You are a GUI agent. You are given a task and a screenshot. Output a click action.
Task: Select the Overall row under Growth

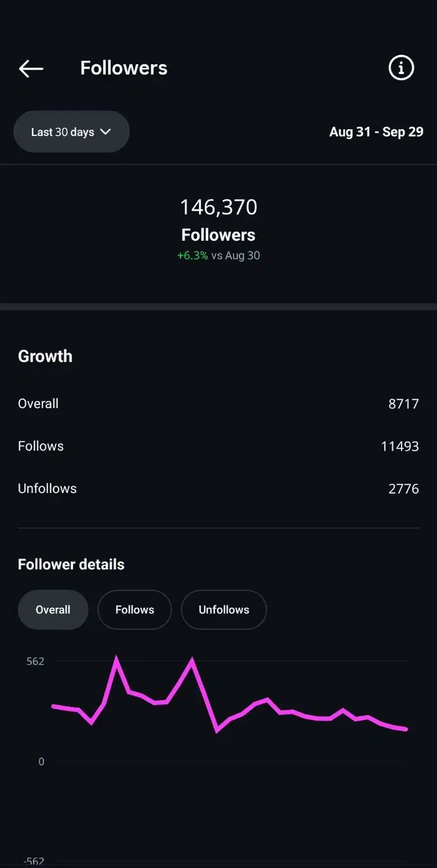point(38,404)
